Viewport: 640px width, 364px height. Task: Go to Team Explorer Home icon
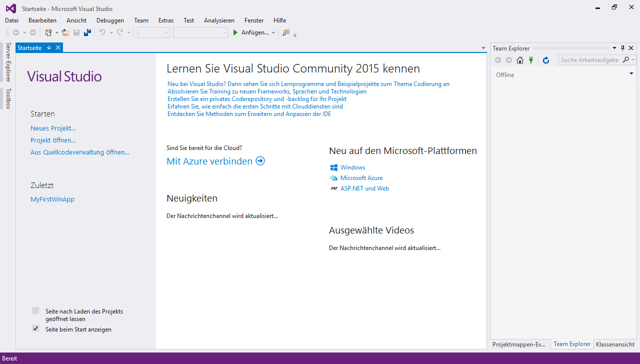pyautogui.click(x=520, y=60)
